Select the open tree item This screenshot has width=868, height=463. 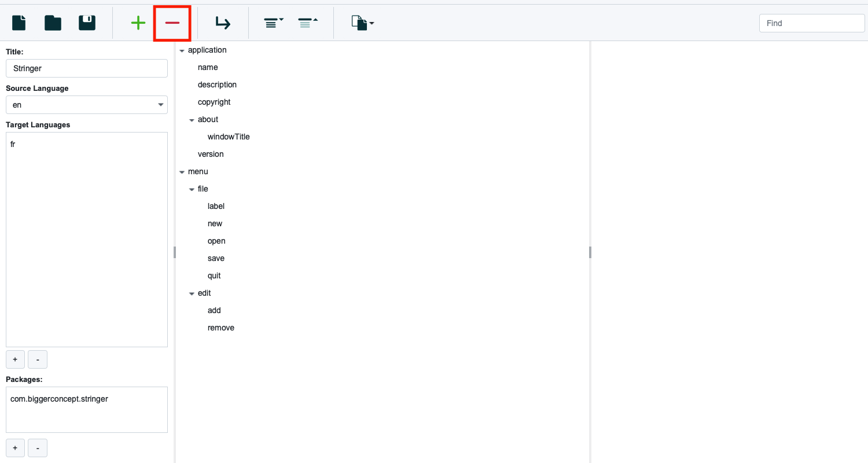coord(216,241)
